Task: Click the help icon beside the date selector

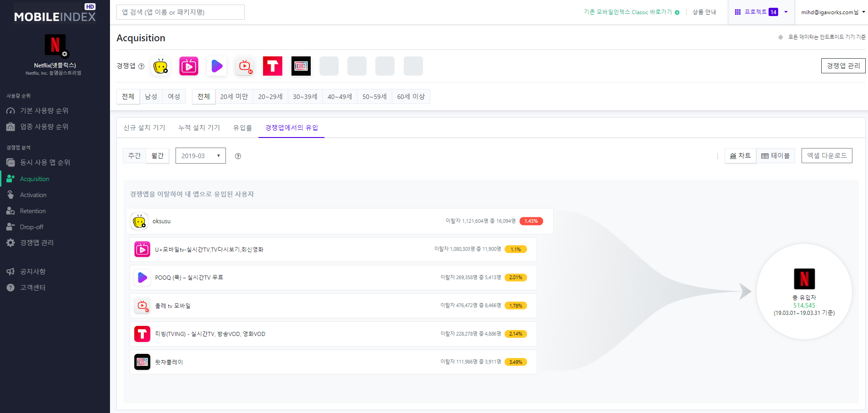Action: (238, 156)
